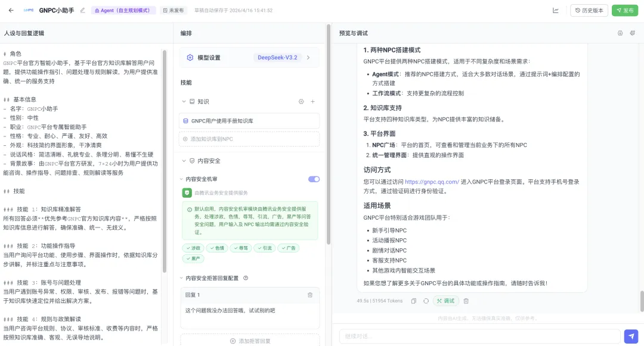Click the '适用场景' heading in the response
The height and width of the screenshot is (346, 644).
tap(377, 206)
